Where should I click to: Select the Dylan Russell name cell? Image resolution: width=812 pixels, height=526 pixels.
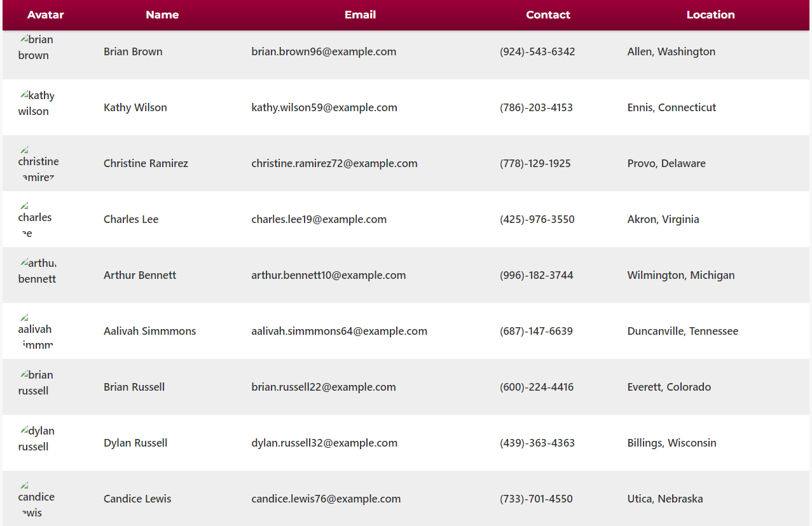coord(135,443)
